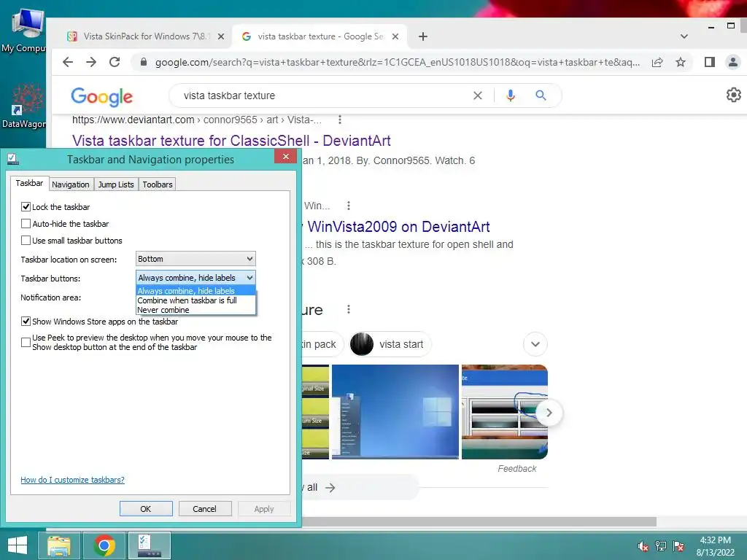Open the network tray icon
The height and width of the screenshot is (560, 747).
tap(661, 546)
